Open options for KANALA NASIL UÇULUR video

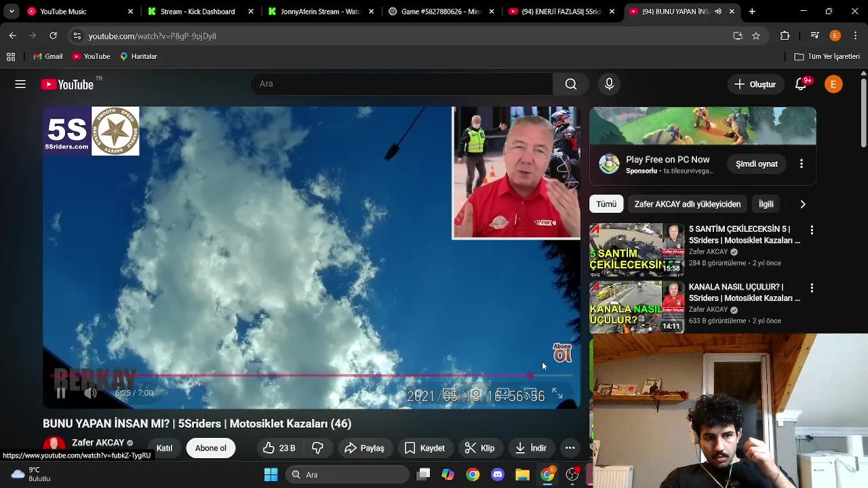[812, 288]
